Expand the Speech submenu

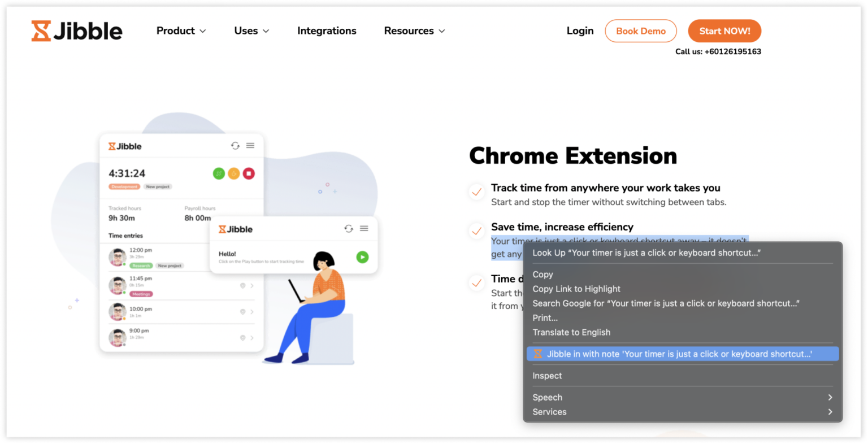click(x=547, y=397)
